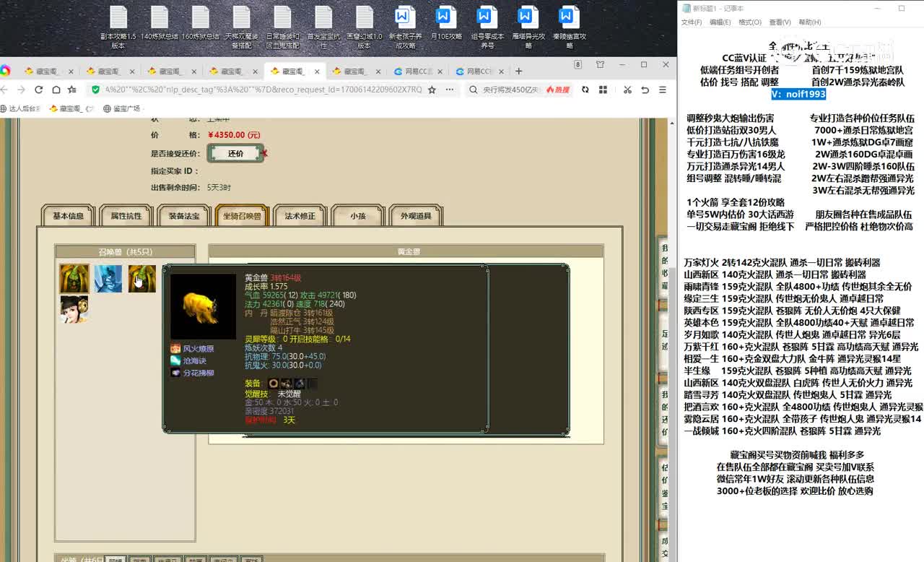Screen dimensions: 924x562
Task: Go to browser home page
Action: [x=56, y=90]
